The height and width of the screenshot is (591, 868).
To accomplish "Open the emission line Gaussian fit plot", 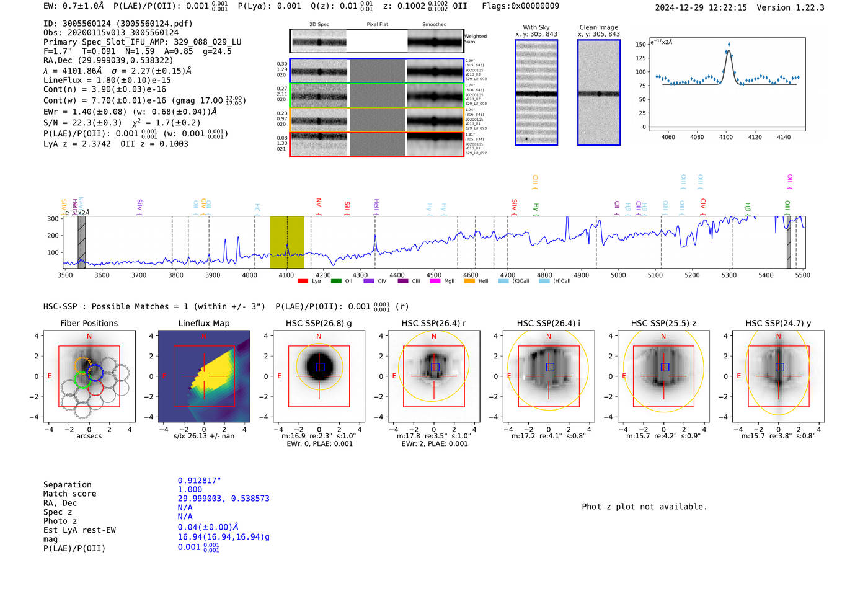I will click(727, 84).
